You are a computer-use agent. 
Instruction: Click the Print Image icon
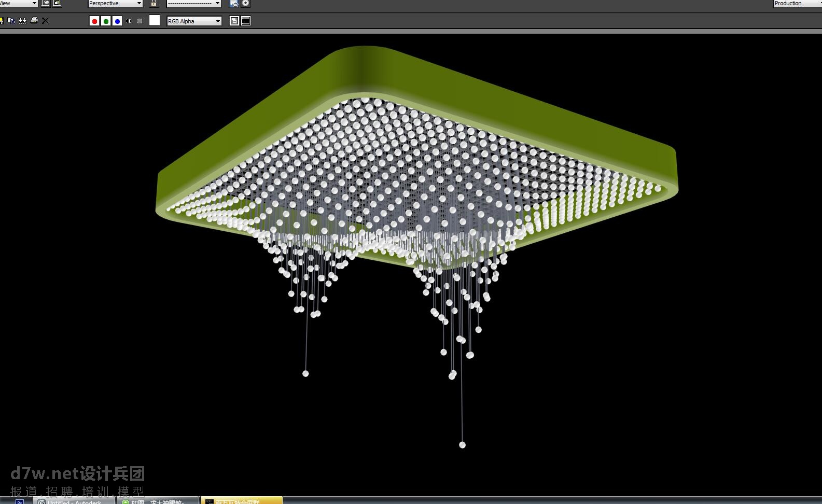34,21
